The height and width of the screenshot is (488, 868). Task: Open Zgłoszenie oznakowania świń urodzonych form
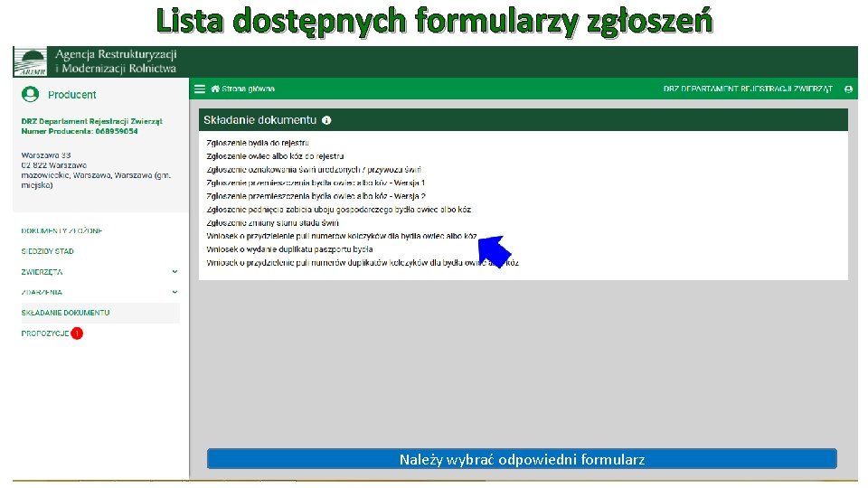pyautogui.click(x=314, y=169)
